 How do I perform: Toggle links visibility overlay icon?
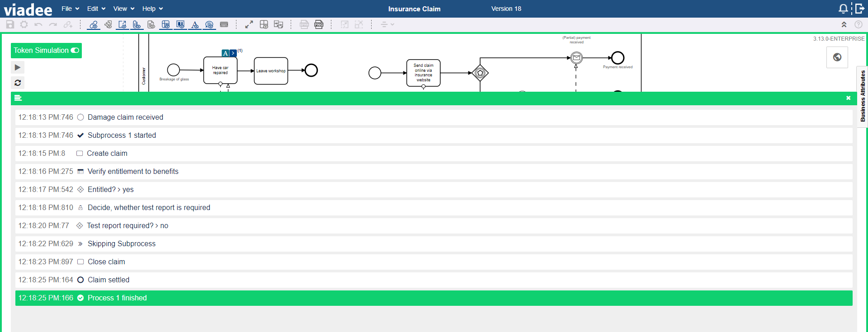tap(94, 24)
